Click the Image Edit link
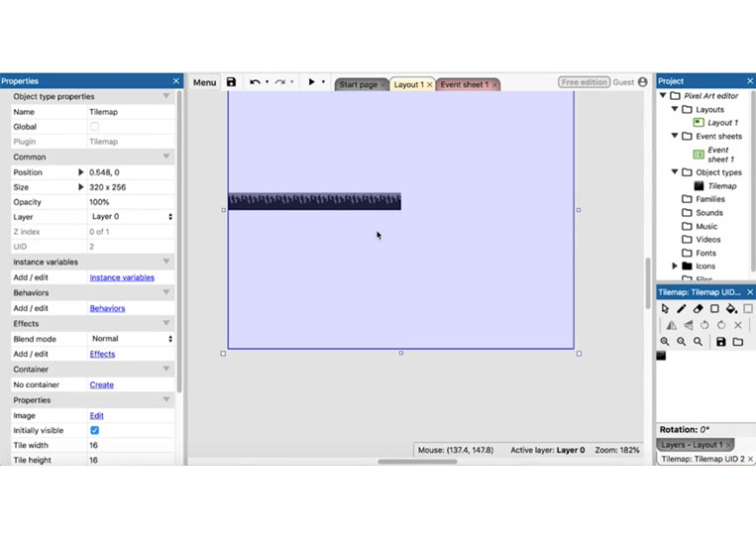The height and width of the screenshot is (536, 756). [96, 415]
